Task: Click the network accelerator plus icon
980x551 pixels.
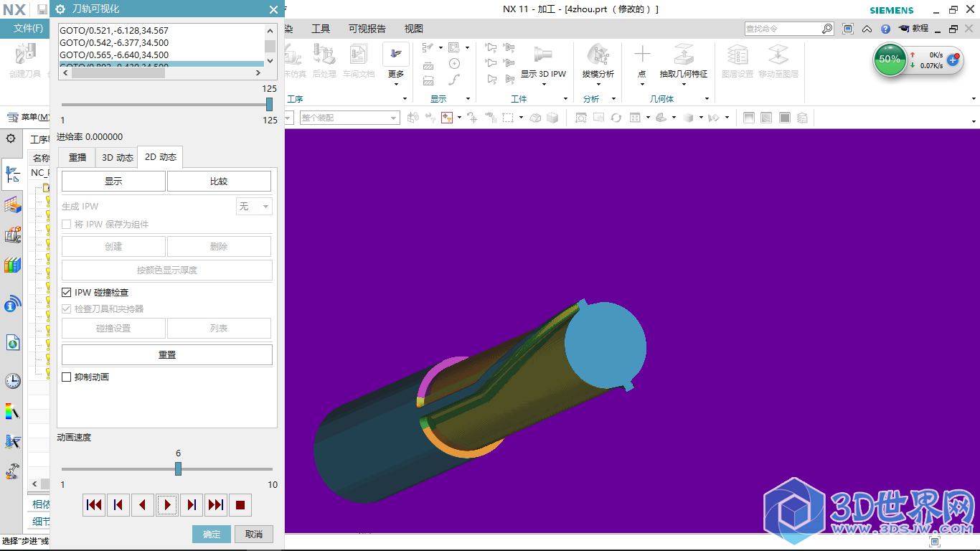Action: click(x=953, y=60)
